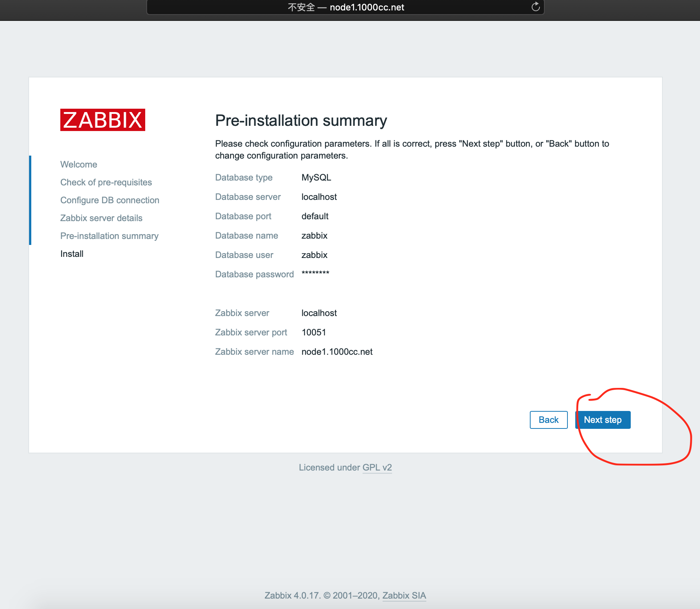
Task: Click the browser address bar showing node1.1000cc.net
Action: tap(345, 7)
